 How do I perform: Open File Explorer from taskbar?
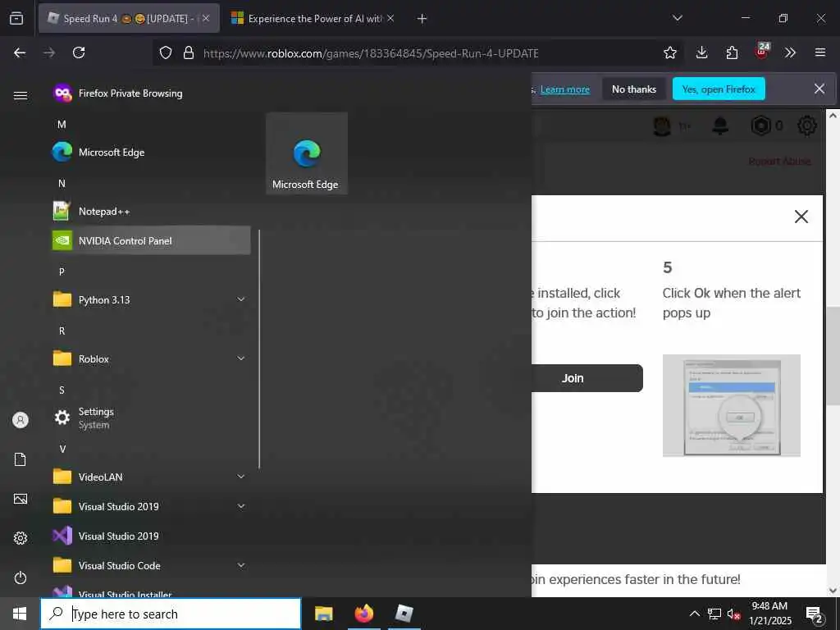pos(323,614)
